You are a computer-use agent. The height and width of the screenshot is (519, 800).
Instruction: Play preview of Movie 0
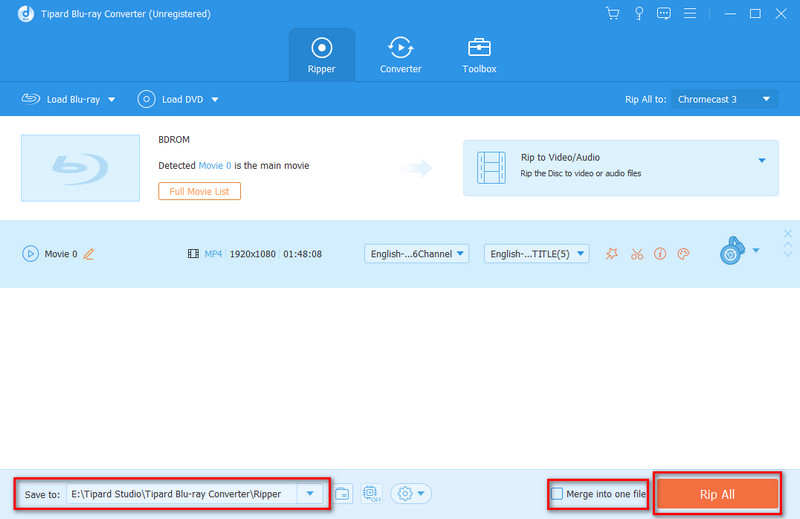[30, 254]
